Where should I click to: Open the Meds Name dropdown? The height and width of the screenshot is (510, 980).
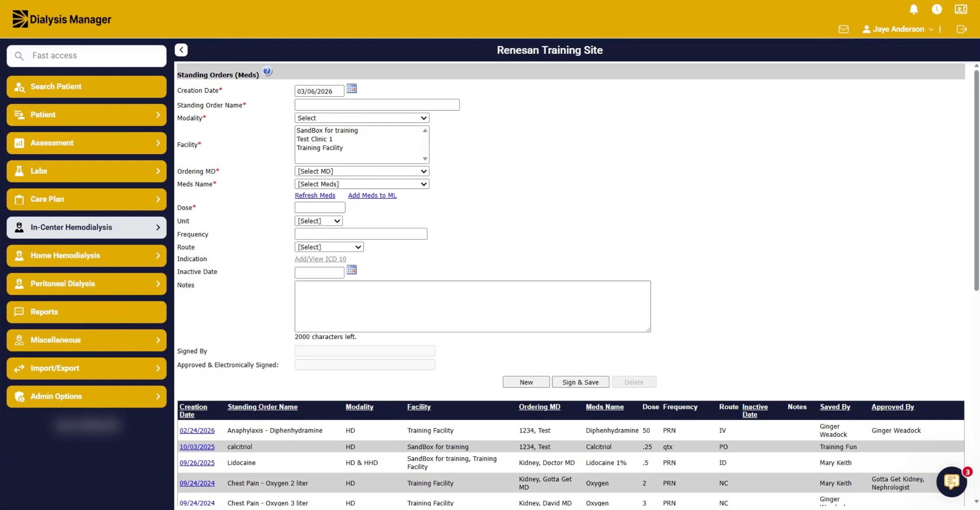click(362, 184)
